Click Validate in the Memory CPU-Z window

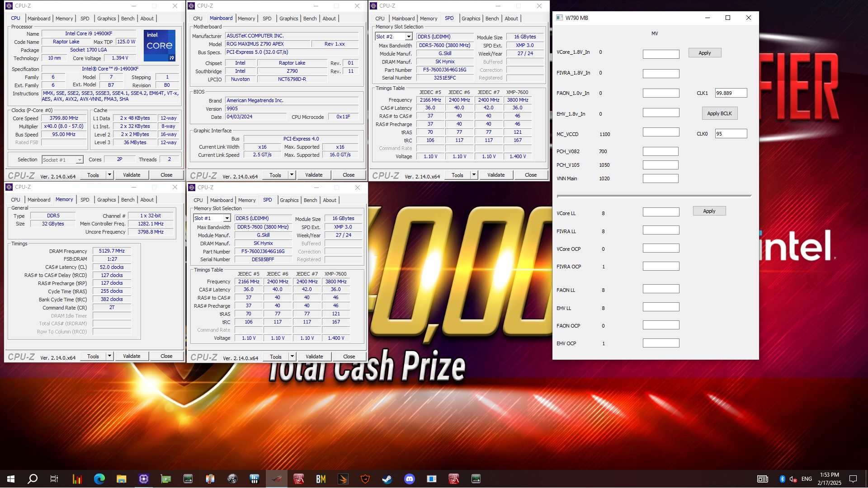pyautogui.click(x=132, y=356)
